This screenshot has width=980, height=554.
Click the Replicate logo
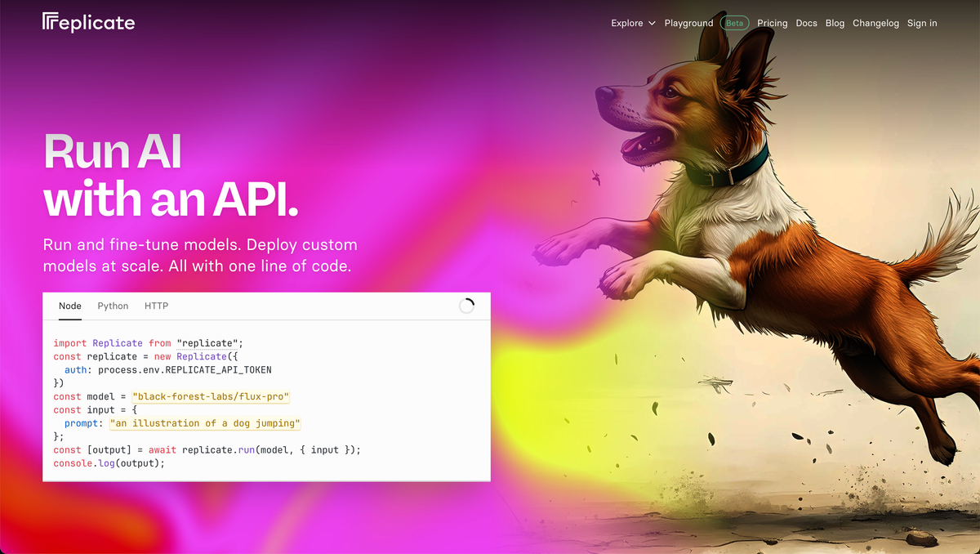click(x=89, y=22)
